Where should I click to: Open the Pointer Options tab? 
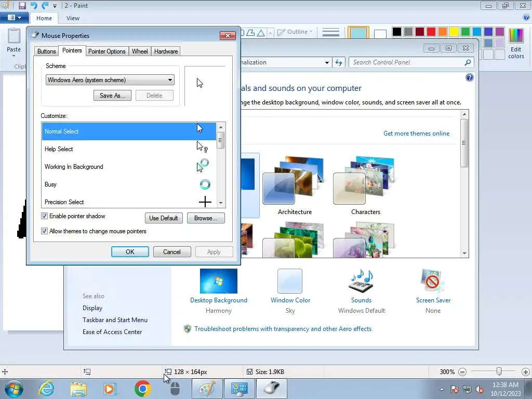107,51
